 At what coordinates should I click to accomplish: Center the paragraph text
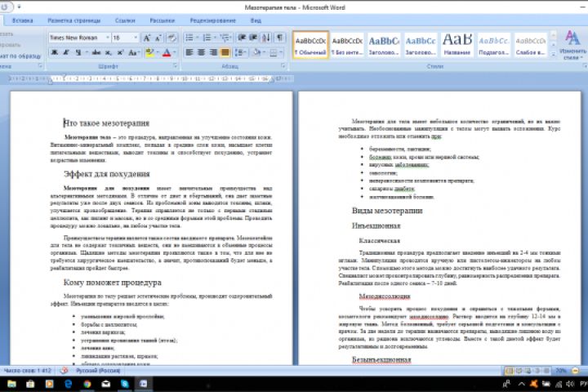(x=201, y=52)
